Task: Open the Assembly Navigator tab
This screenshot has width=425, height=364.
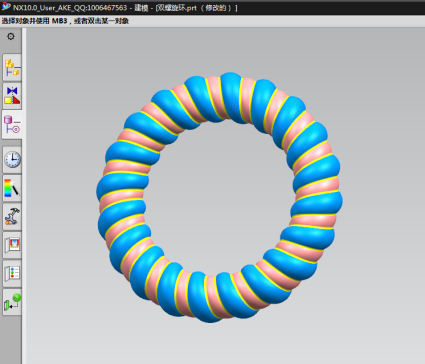Action: [x=12, y=68]
